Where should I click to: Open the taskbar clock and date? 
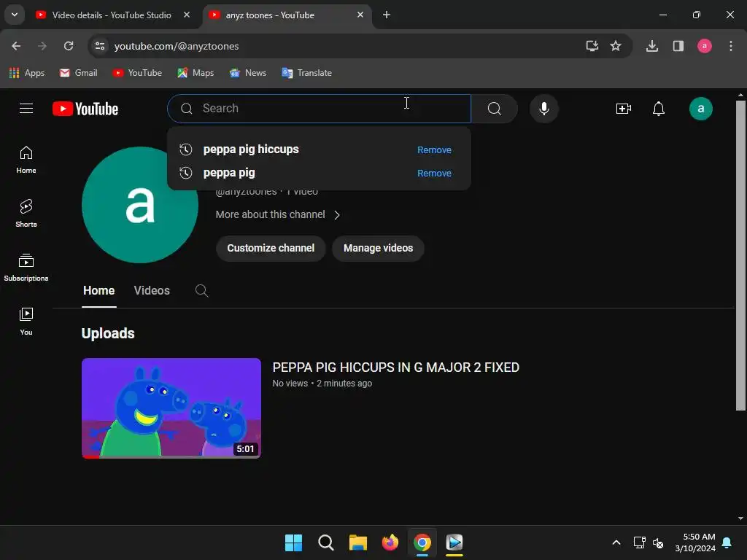pos(695,542)
